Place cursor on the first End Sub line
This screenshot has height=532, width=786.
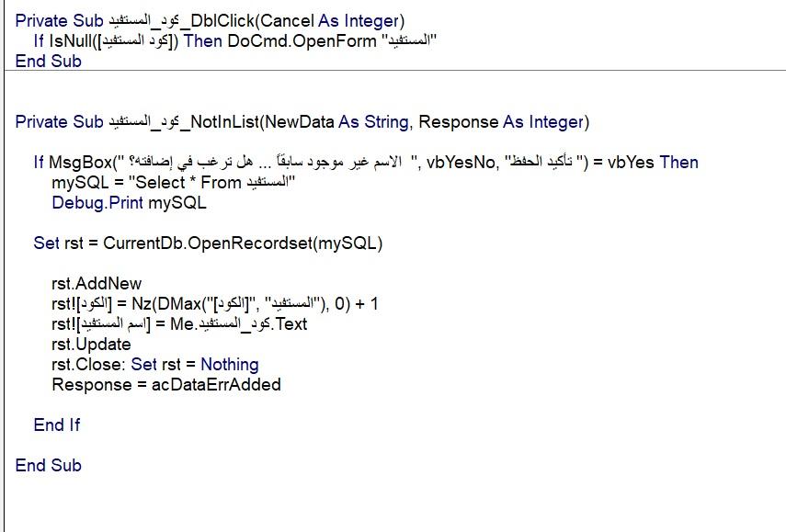[x=48, y=62]
